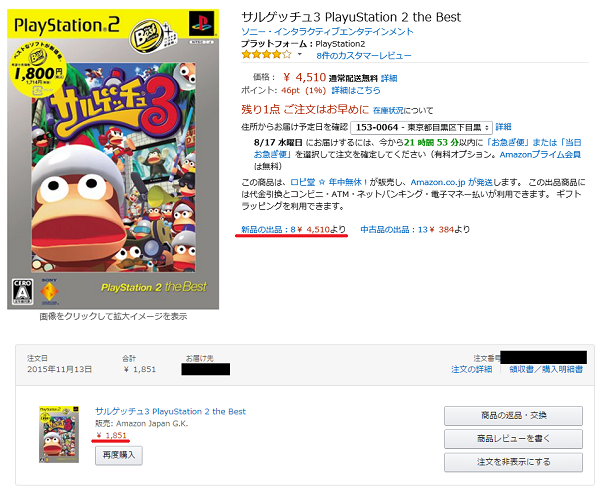600x488 pixels.
Task: Click 商品の返品・交換 button
Action: [x=514, y=416]
